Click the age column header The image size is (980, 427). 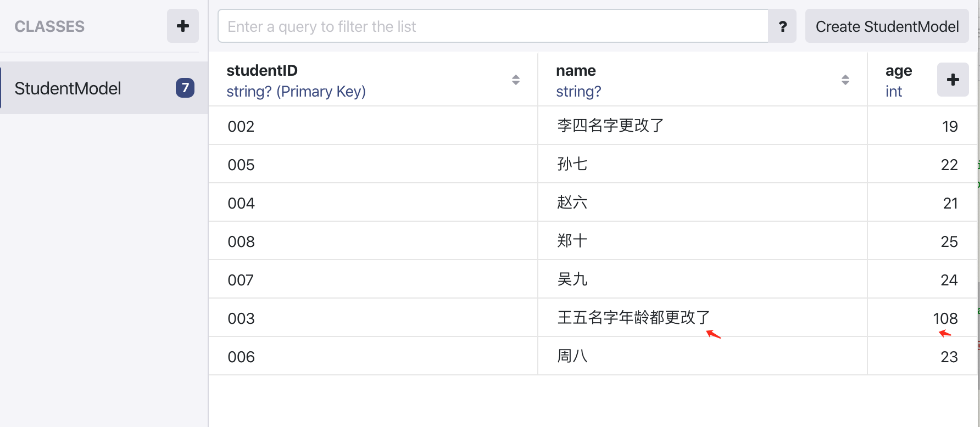click(899, 80)
